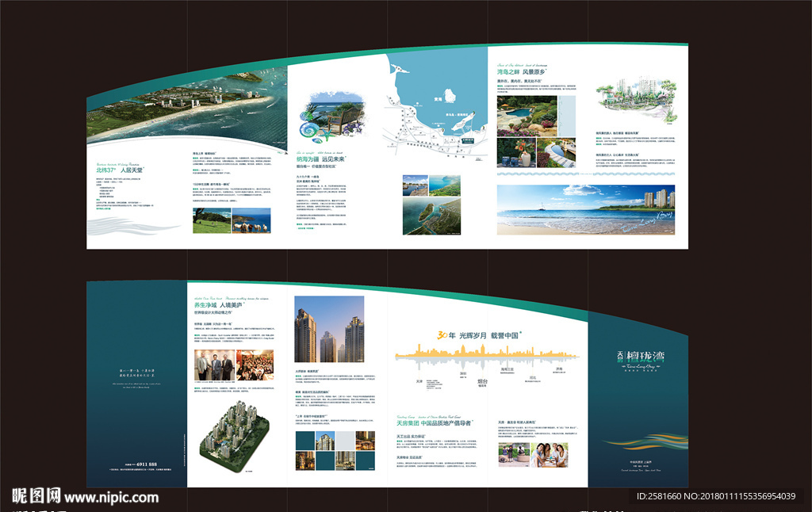The width and height of the screenshot is (812, 512).
Task: Select the seashell and bench illustration
Action: click(332, 117)
